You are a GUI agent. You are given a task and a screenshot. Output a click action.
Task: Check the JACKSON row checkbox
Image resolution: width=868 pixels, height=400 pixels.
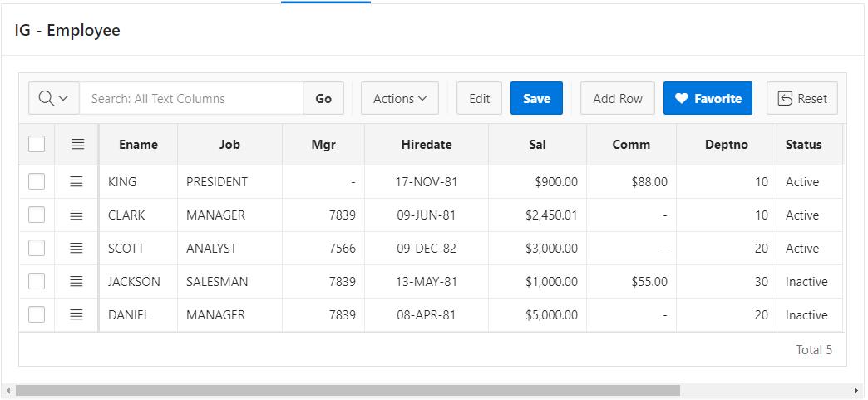point(37,281)
